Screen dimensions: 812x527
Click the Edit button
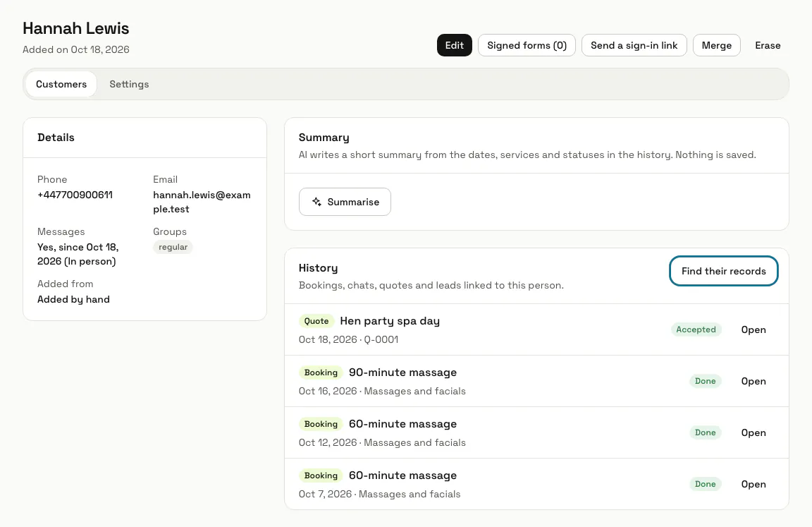[x=454, y=45]
